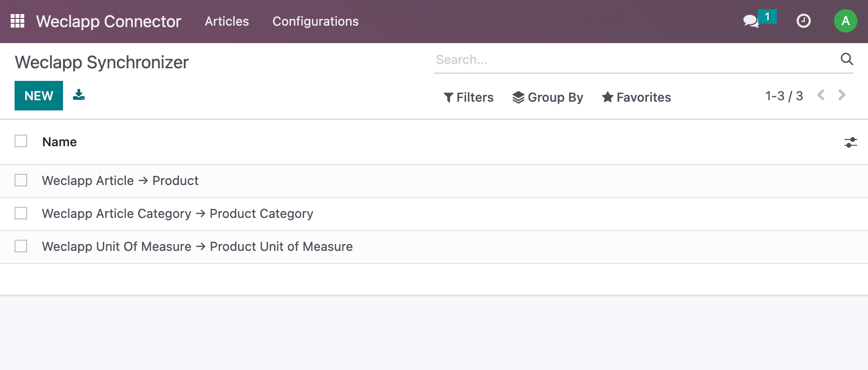The height and width of the screenshot is (370, 868).
Task: Open the conversations chat icon
Action: (751, 21)
